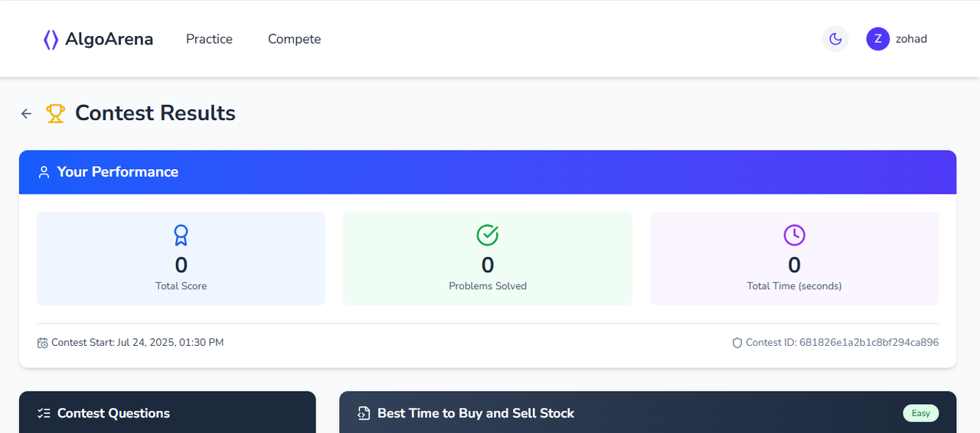The width and height of the screenshot is (980, 433).
Task: Open the Compete menu item
Action: point(294,39)
